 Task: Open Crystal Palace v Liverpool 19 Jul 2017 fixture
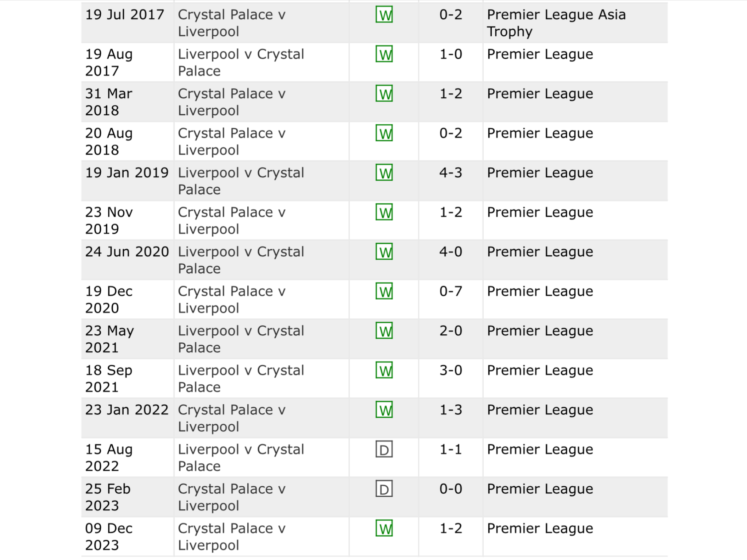pyautogui.click(x=232, y=23)
